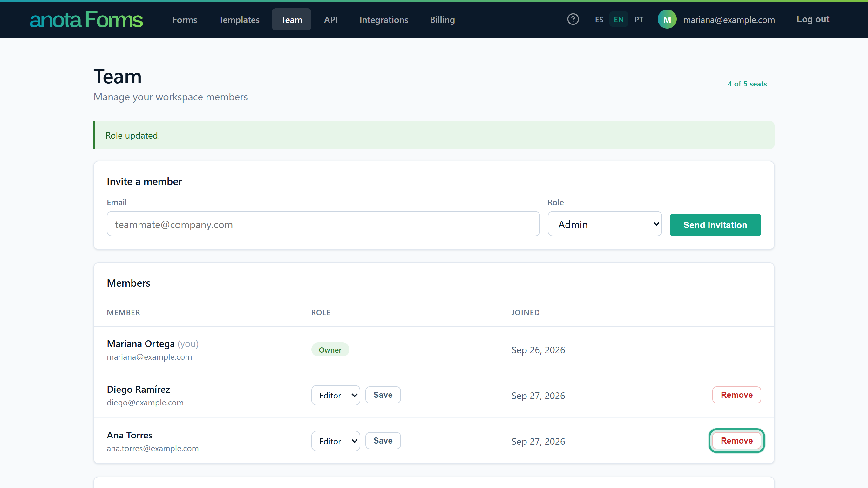
Task: Click the 'Team' page title
Action: [117, 77]
